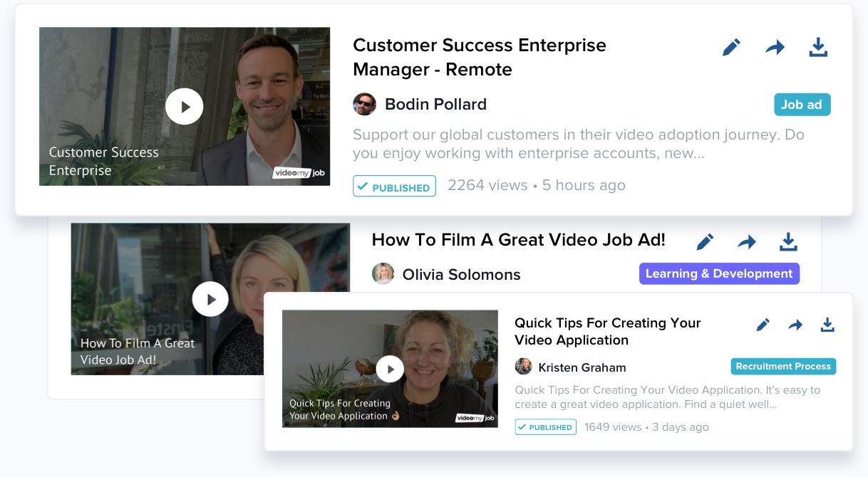Play the How To Film A Great video
The height and width of the screenshot is (477, 868).
point(210,299)
